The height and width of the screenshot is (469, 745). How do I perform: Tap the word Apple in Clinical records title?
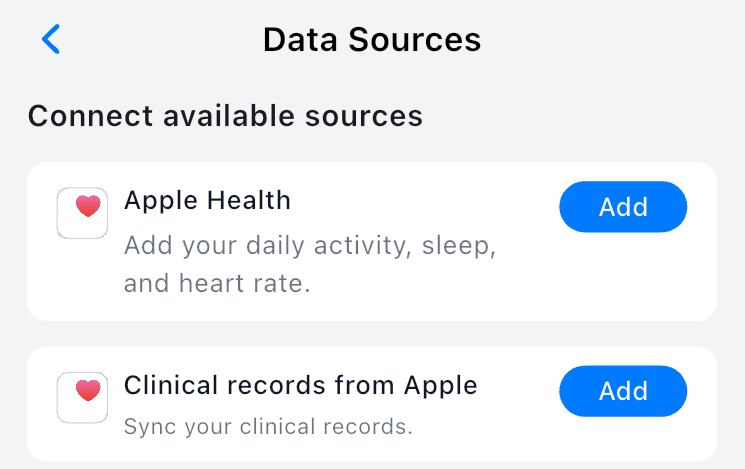click(440, 385)
